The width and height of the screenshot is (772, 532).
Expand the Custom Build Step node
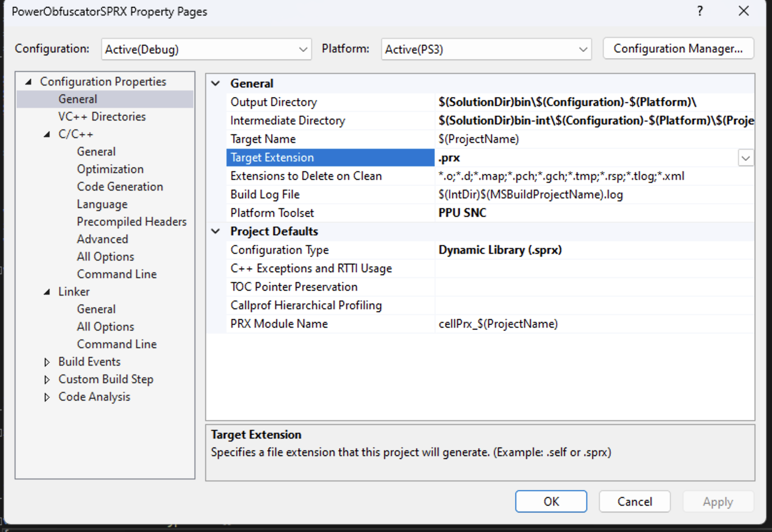point(47,379)
